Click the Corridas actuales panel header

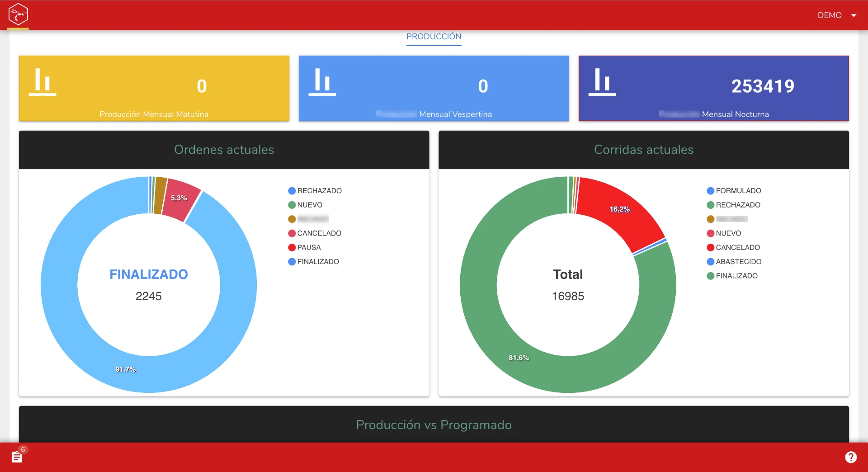644,150
